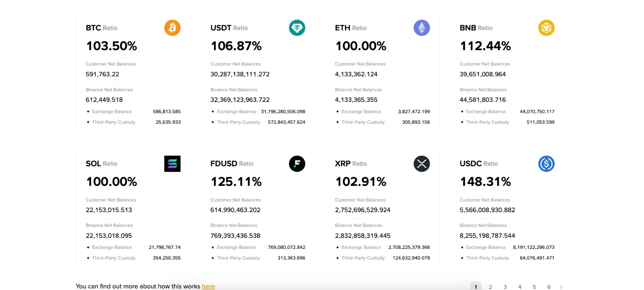This screenshot has width=644, height=290.
Task: Click the Ethereum diamond icon
Action: click(x=422, y=28)
